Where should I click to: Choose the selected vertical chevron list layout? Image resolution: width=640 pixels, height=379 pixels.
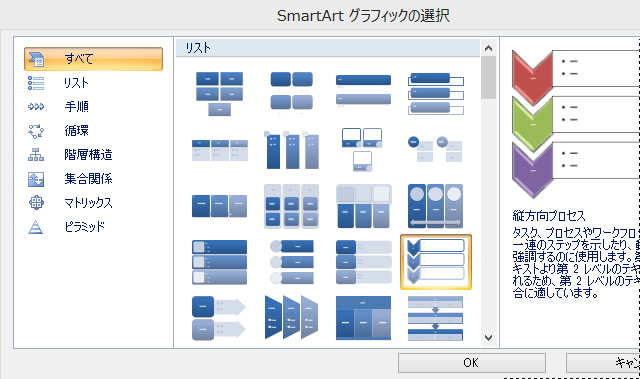[x=436, y=262]
